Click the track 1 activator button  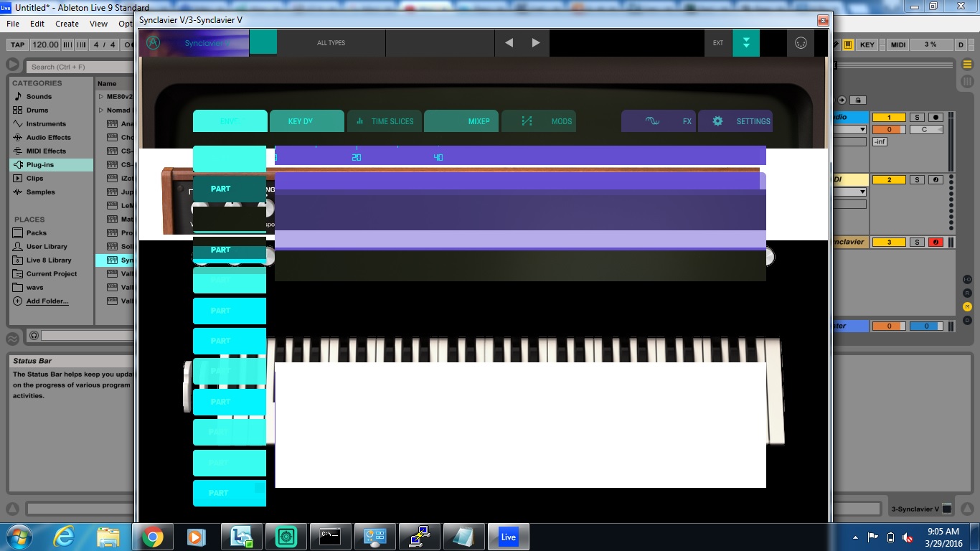[889, 118]
